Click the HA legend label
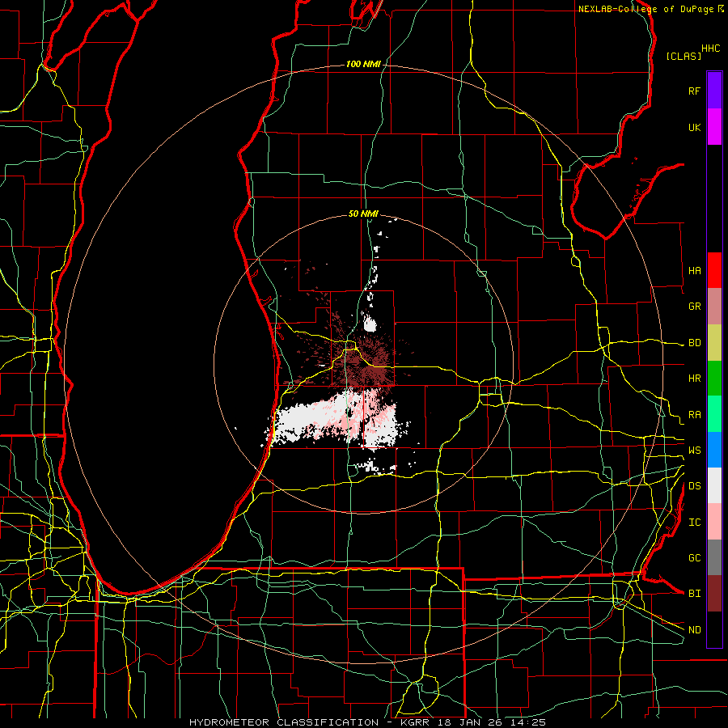This screenshot has width=728, height=728. coord(694,270)
